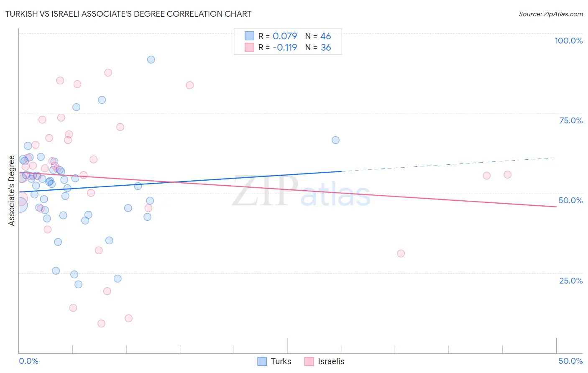Click the 25.0% y-axis label

click(571, 281)
